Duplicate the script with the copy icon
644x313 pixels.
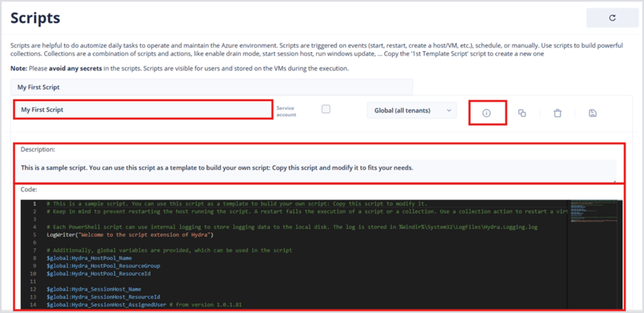tap(522, 113)
